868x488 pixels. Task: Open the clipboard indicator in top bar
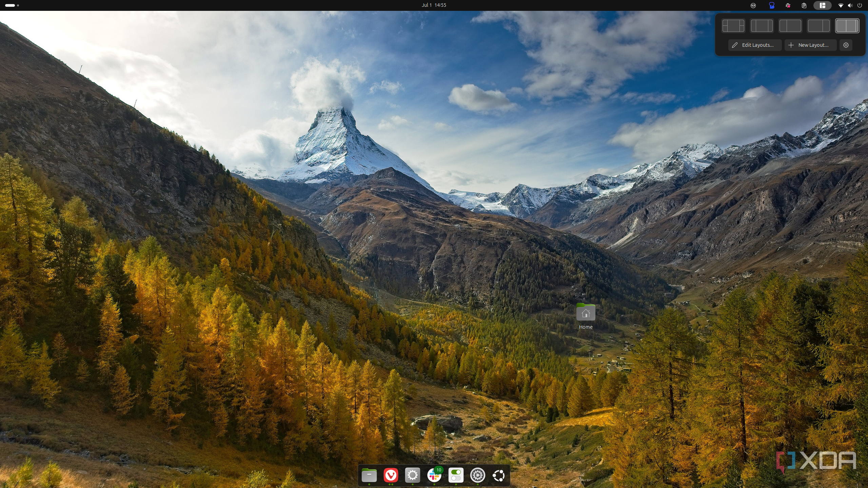pos(804,5)
